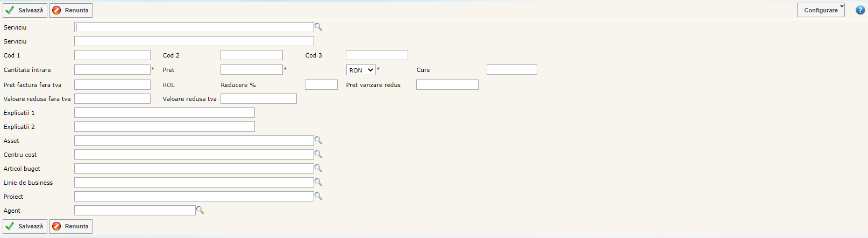Select the Curs text box
This screenshot has width=868, height=238.
(x=511, y=70)
